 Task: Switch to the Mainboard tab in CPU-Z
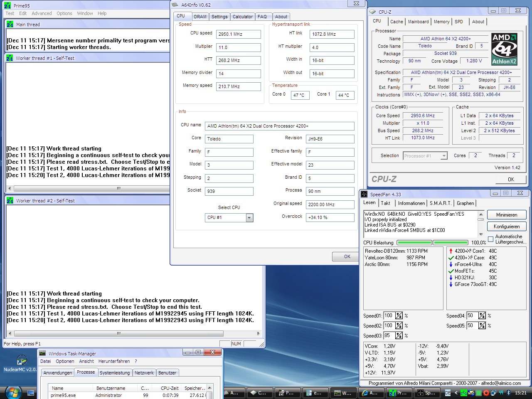tap(418, 22)
